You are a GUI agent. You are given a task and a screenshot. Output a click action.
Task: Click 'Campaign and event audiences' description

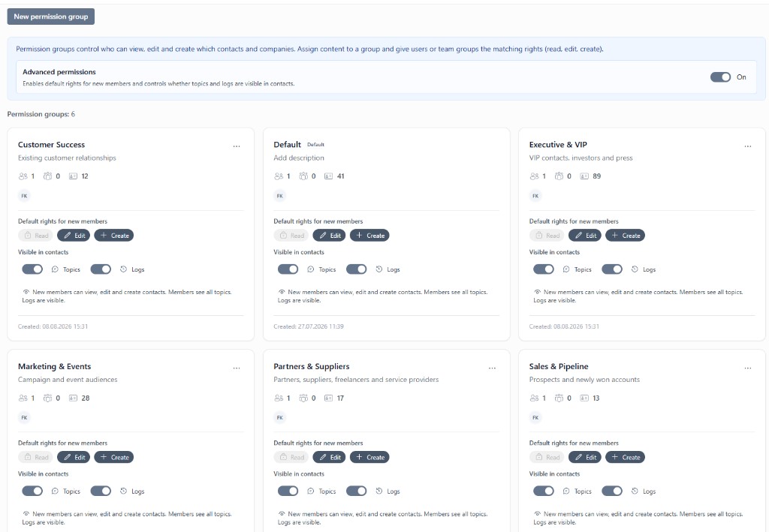(68, 380)
